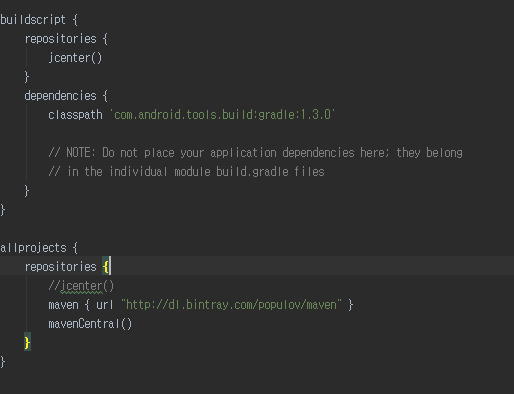Click the NOTE comment line
The image size is (514, 394).
click(x=255, y=153)
